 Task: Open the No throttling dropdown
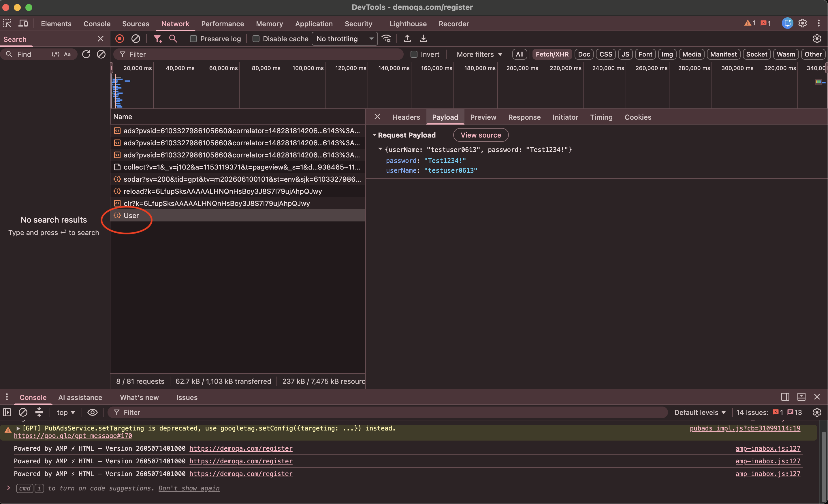click(345, 39)
